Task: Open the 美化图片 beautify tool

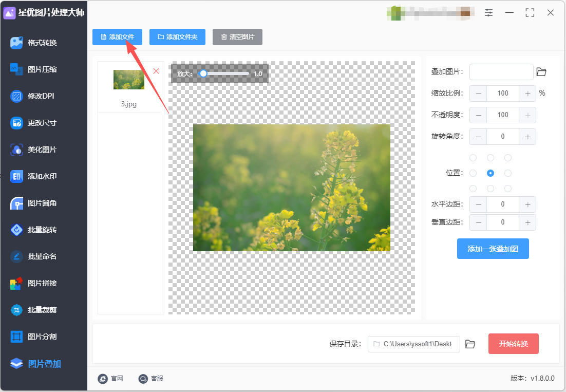Action: (33, 150)
